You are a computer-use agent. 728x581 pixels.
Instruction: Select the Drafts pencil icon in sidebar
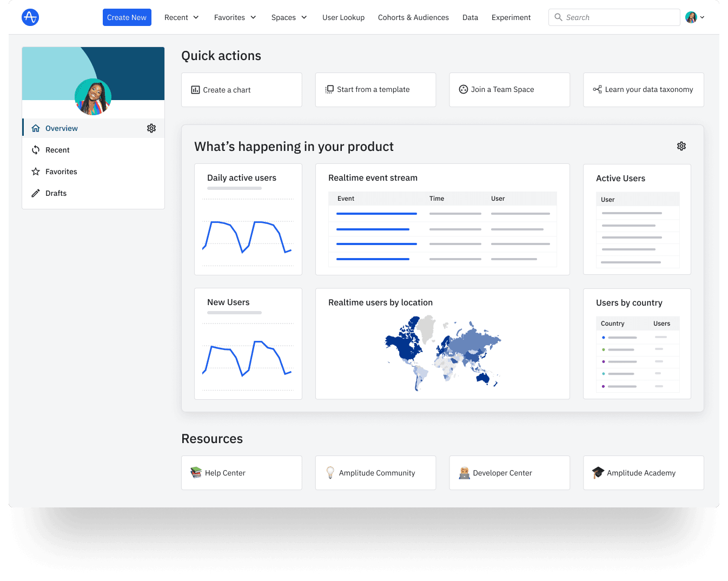point(36,193)
